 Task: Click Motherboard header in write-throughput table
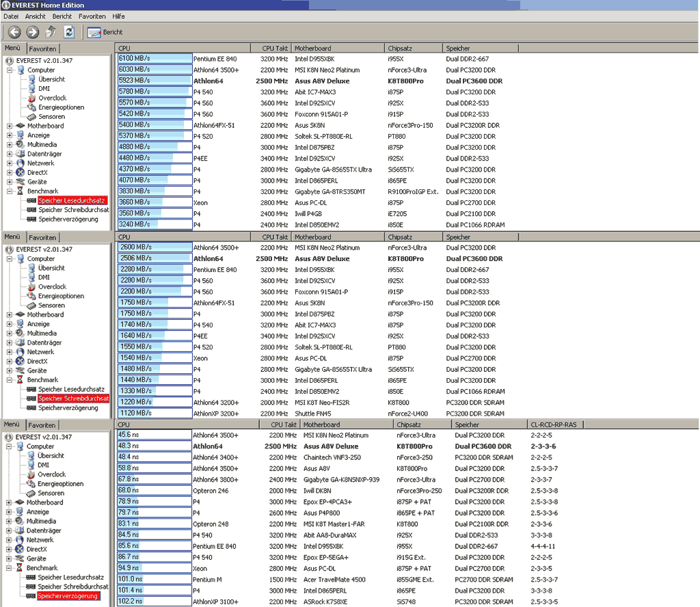(x=338, y=237)
